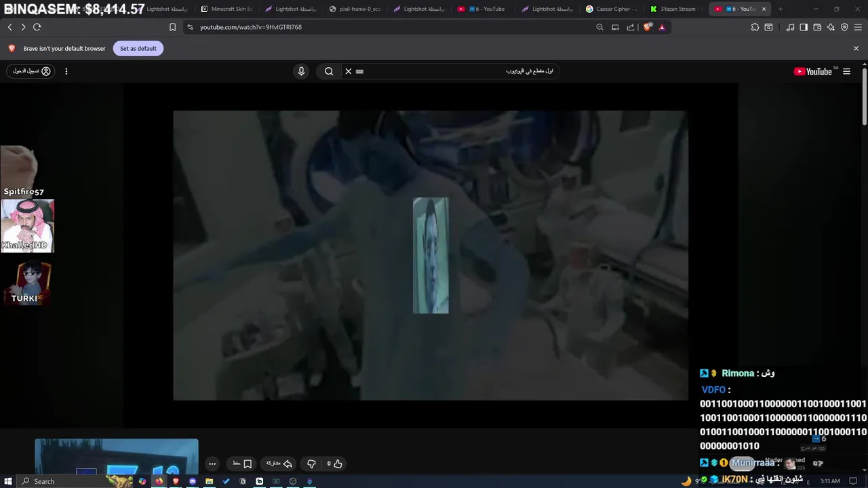Image resolution: width=868 pixels, height=488 pixels.
Task: Open the Windows notification center icon
Action: pos(853,481)
